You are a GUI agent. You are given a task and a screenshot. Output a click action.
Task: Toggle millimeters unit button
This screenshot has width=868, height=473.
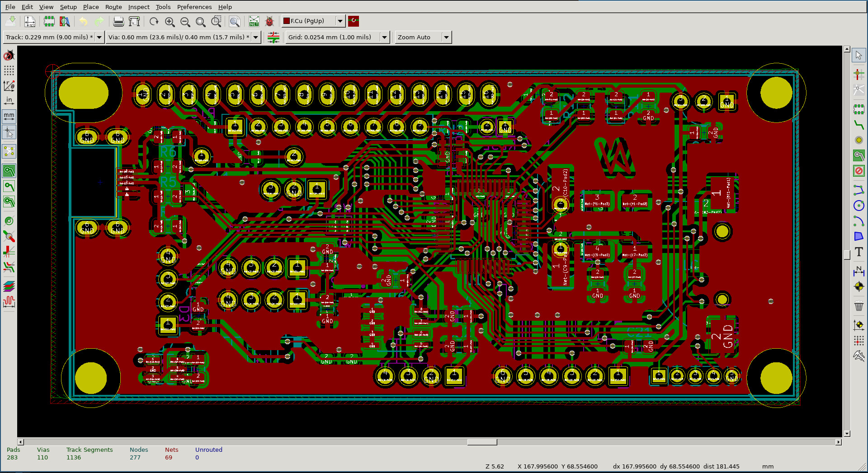(9, 116)
